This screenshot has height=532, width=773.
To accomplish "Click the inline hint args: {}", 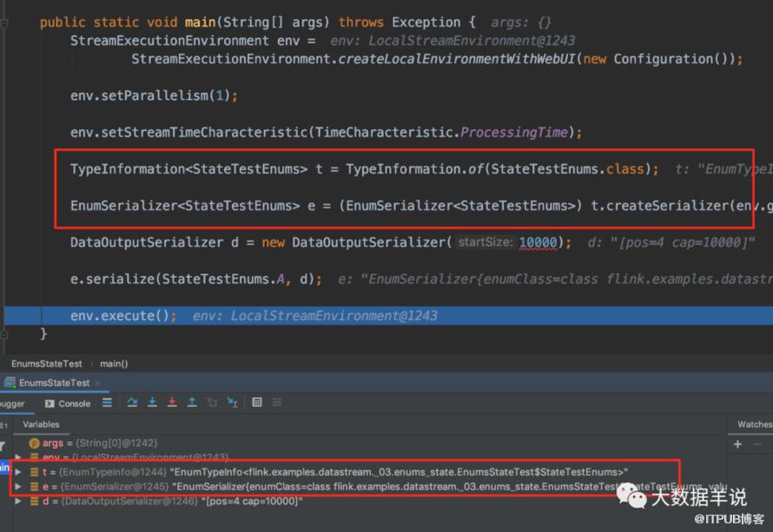I will click(520, 23).
